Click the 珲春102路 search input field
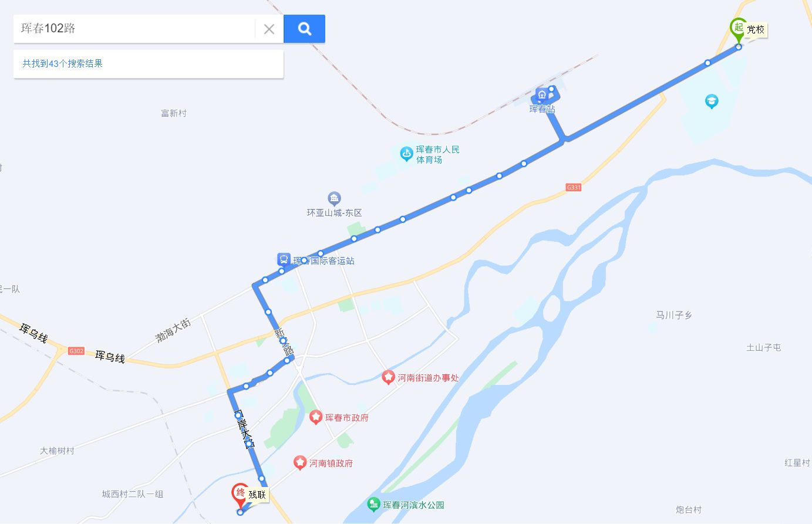This screenshot has width=812, height=524. pyautogui.click(x=134, y=29)
